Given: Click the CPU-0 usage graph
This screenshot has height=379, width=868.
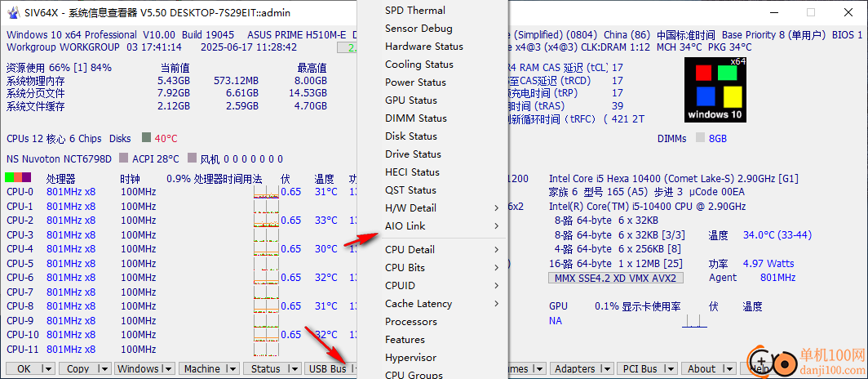Looking at the screenshot, I should [266, 192].
